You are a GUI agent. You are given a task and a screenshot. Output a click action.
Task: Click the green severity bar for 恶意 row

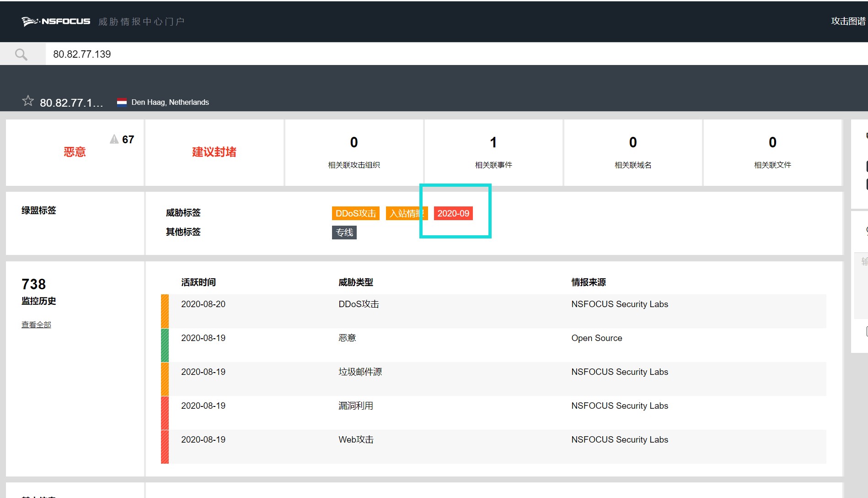point(165,345)
